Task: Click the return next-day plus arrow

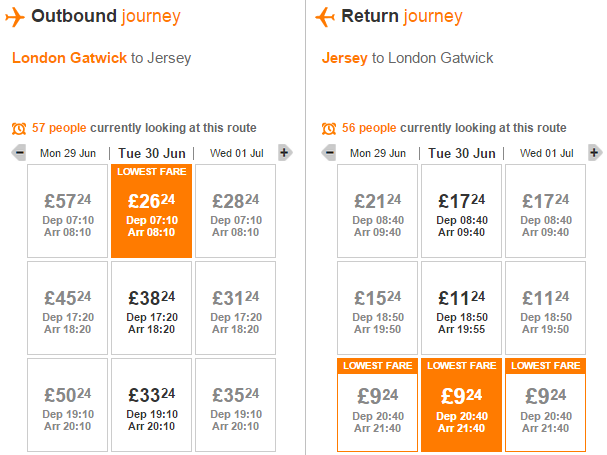Action: (x=595, y=153)
